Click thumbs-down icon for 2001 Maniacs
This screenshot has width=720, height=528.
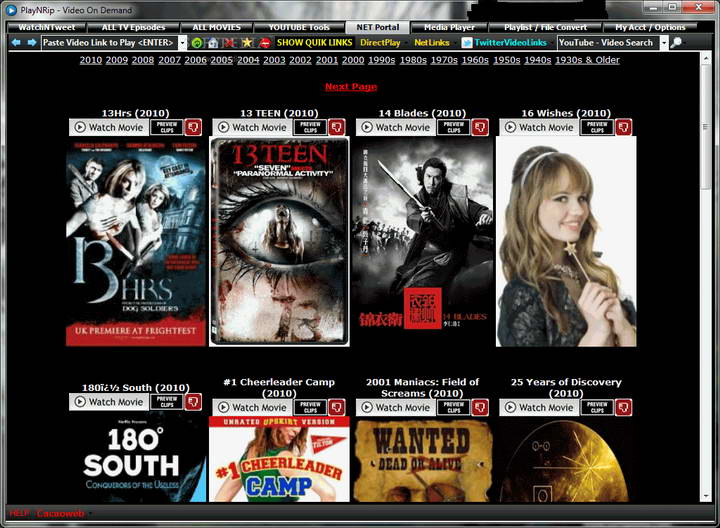480,407
